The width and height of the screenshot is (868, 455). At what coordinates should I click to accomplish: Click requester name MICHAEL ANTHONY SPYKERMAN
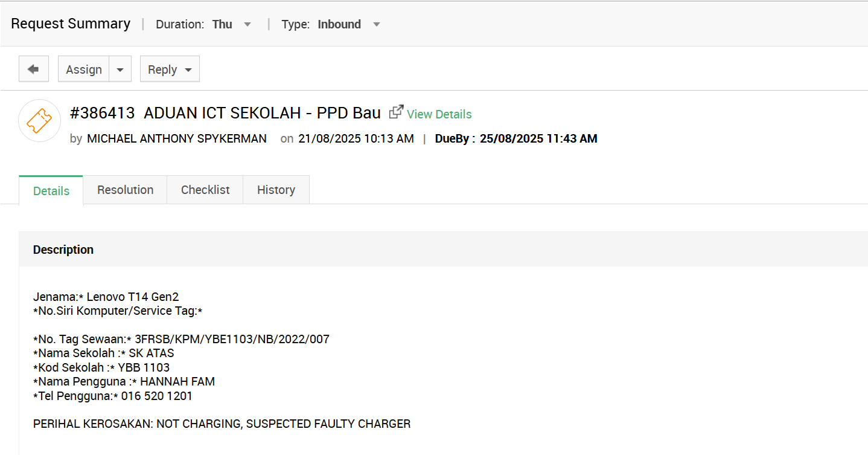pyautogui.click(x=177, y=138)
